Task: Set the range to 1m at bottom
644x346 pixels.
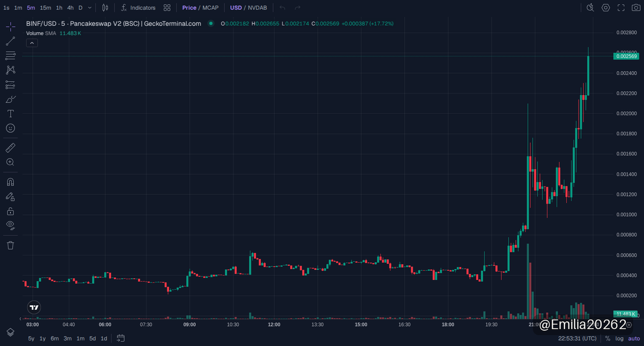Action: tap(80, 338)
